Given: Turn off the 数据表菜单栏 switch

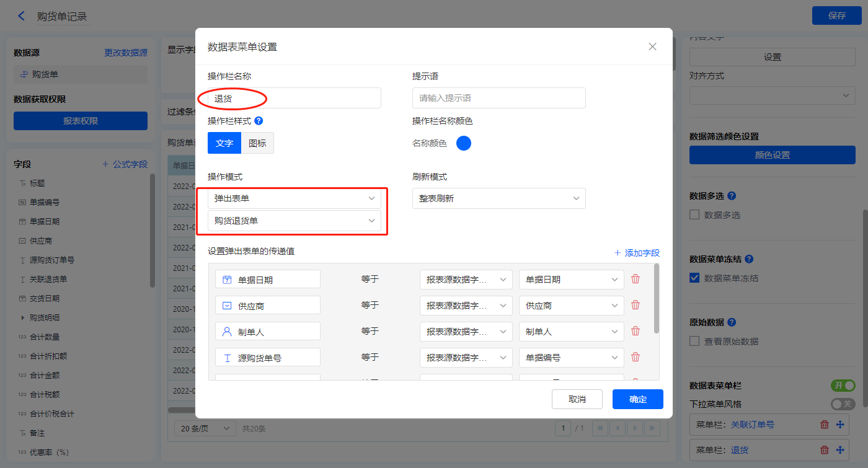Looking at the screenshot, I should pyautogui.click(x=843, y=386).
